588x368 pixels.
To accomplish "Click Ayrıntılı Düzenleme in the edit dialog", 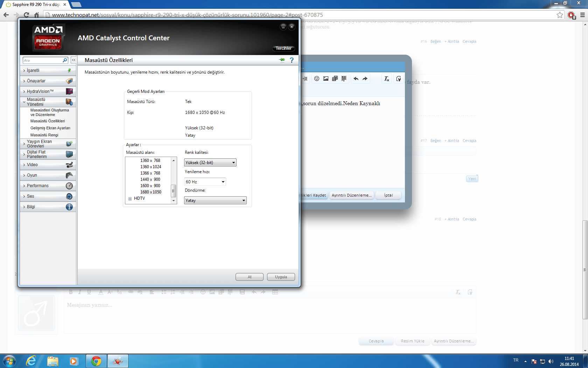I will point(352,195).
